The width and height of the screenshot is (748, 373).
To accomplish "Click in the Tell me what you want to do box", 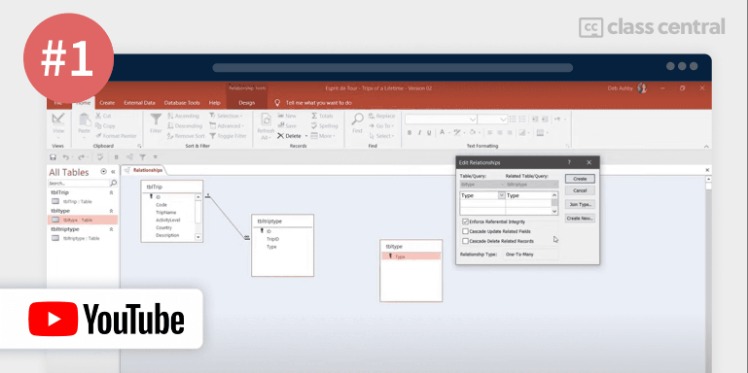I will tap(319, 103).
